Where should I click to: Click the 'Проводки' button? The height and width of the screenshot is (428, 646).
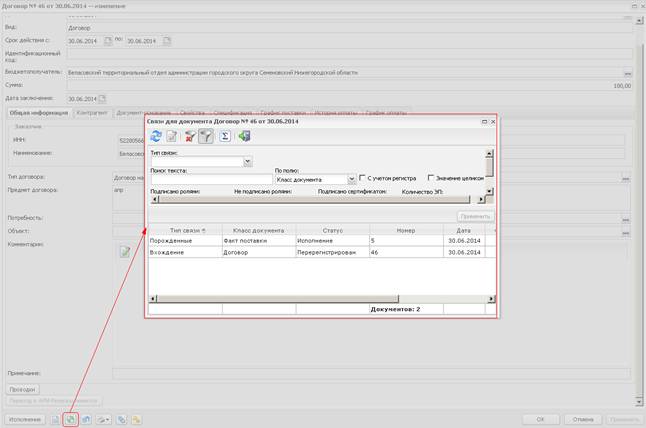coord(22,389)
